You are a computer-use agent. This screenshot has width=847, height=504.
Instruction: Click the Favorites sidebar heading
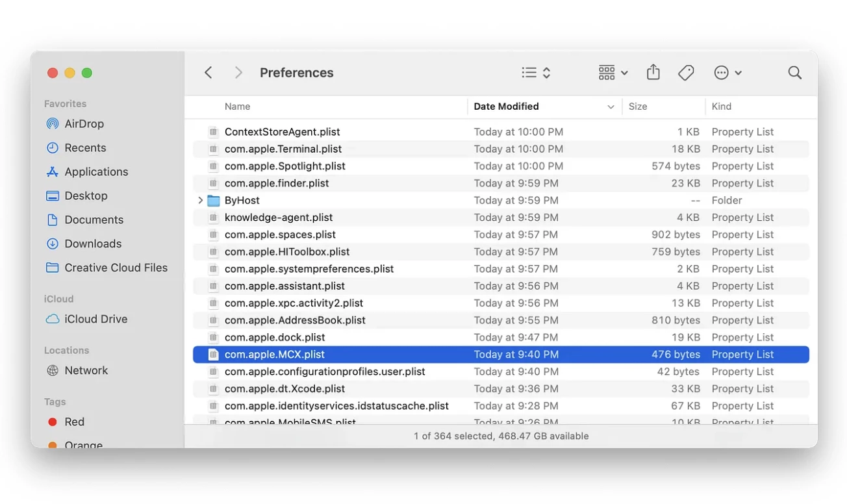point(65,104)
